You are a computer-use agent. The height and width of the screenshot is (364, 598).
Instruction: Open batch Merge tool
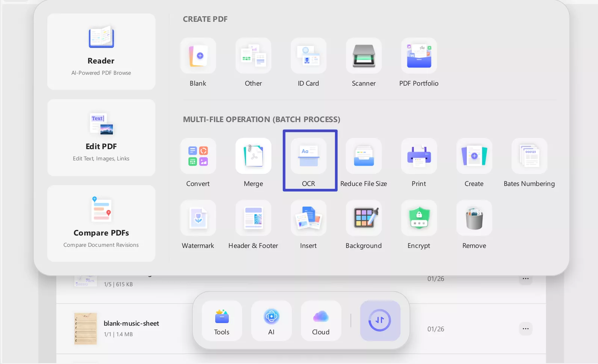[253, 156]
